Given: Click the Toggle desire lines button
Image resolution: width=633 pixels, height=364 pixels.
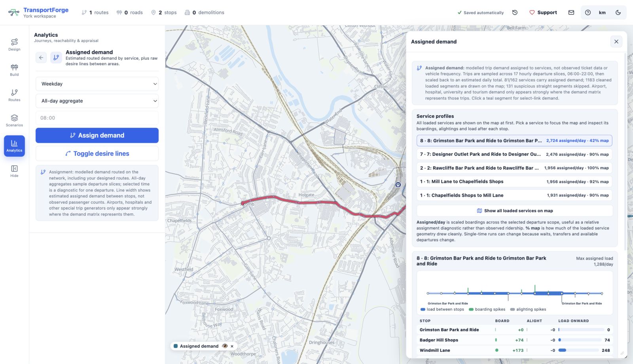Looking at the screenshot, I should 97,154.
